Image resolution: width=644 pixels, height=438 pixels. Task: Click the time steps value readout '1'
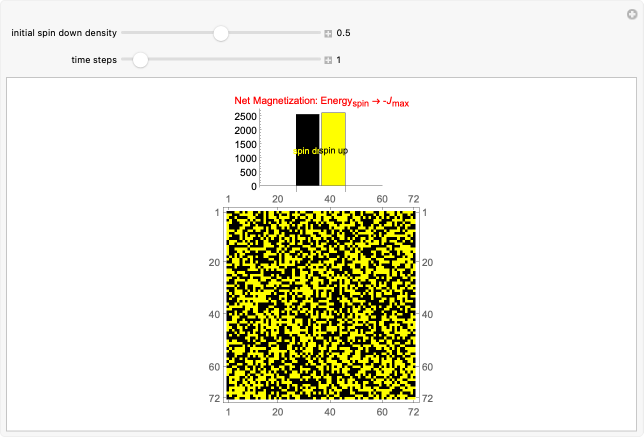tap(339, 60)
